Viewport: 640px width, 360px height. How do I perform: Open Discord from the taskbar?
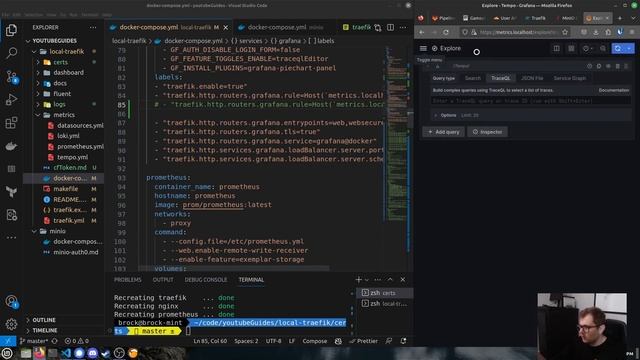point(92,353)
